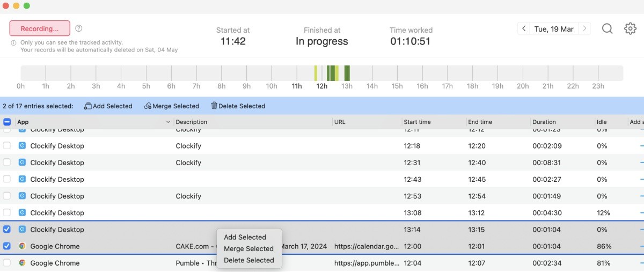
Task: Click the Clockify icon in the 12:31 row
Action: tap(22, 163)
